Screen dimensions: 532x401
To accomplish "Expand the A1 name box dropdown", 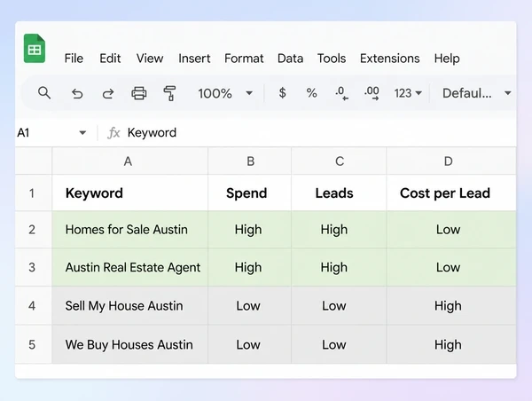I will [82, 133].
